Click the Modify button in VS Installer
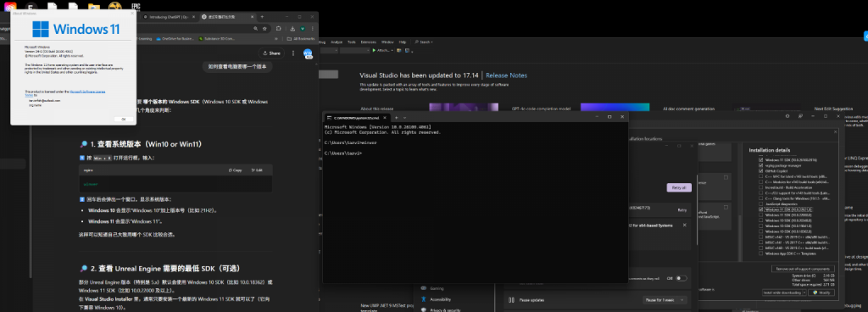Viewport: 868px width, 312px height. [821, 292]
